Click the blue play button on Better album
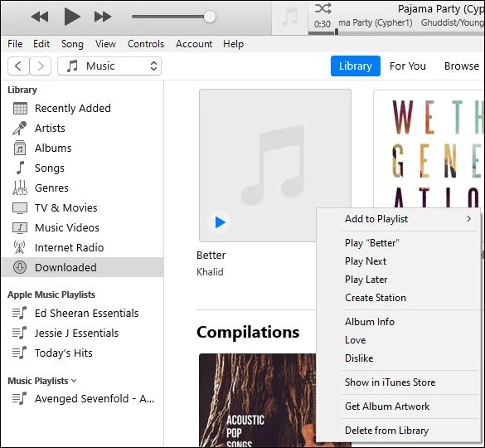 pyautogui.click(x=219, y=222)
